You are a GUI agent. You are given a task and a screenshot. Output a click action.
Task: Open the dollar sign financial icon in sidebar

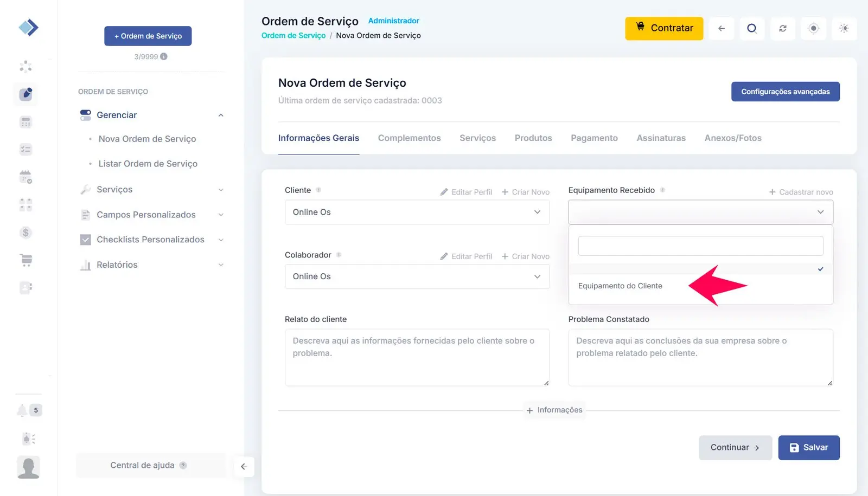(x=25, y=233)
